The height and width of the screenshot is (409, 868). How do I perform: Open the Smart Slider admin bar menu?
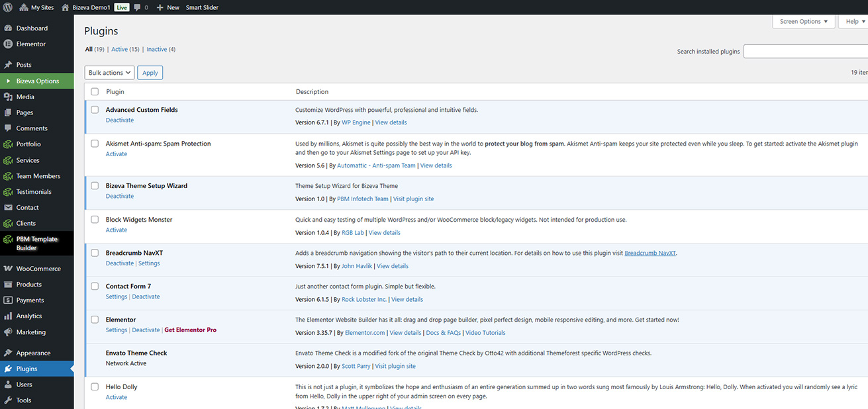click(x=202, y=7)
